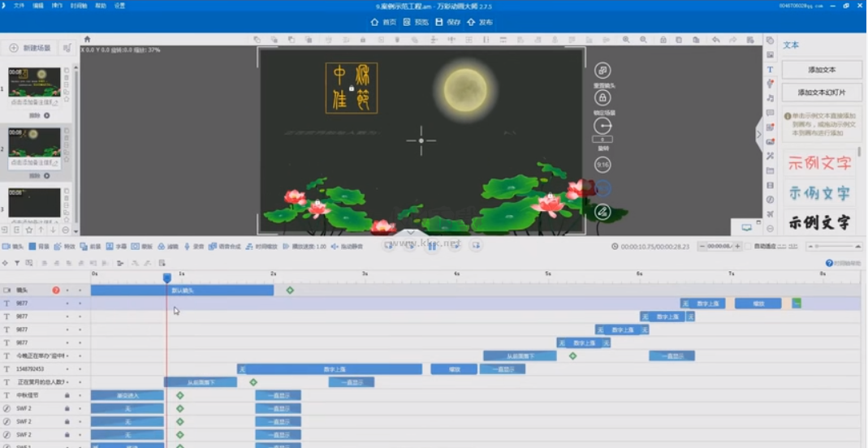Viewport: 868px width, 448px height.
Task: Click the canvas home icon
Action: point(87,39)
